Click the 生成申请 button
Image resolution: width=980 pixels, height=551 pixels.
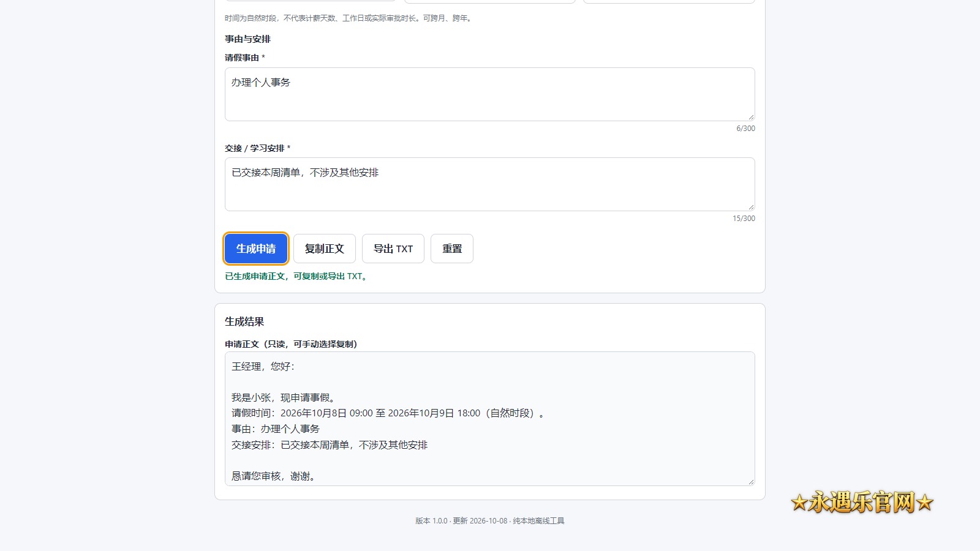pyautogui.click(x=256, y=249)
